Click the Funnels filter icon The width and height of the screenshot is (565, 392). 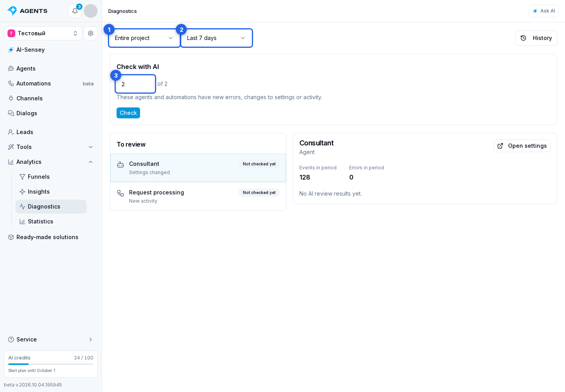22,177
